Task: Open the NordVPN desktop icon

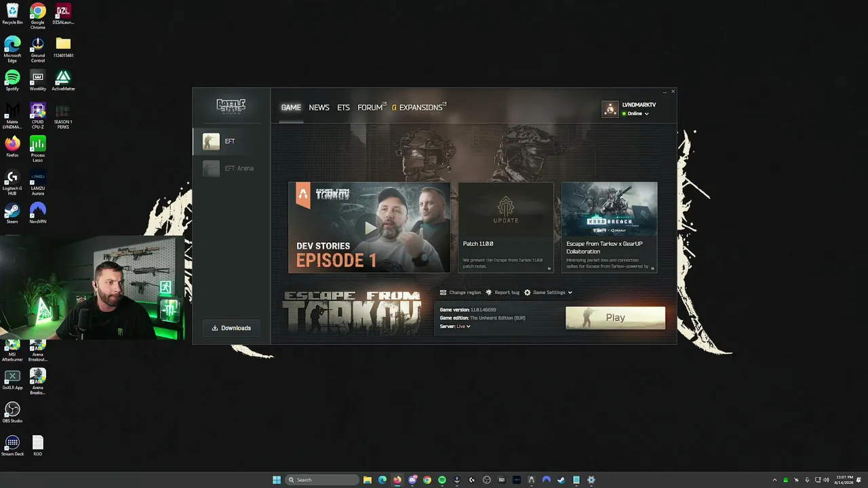Action: click(x=38, y=213)
